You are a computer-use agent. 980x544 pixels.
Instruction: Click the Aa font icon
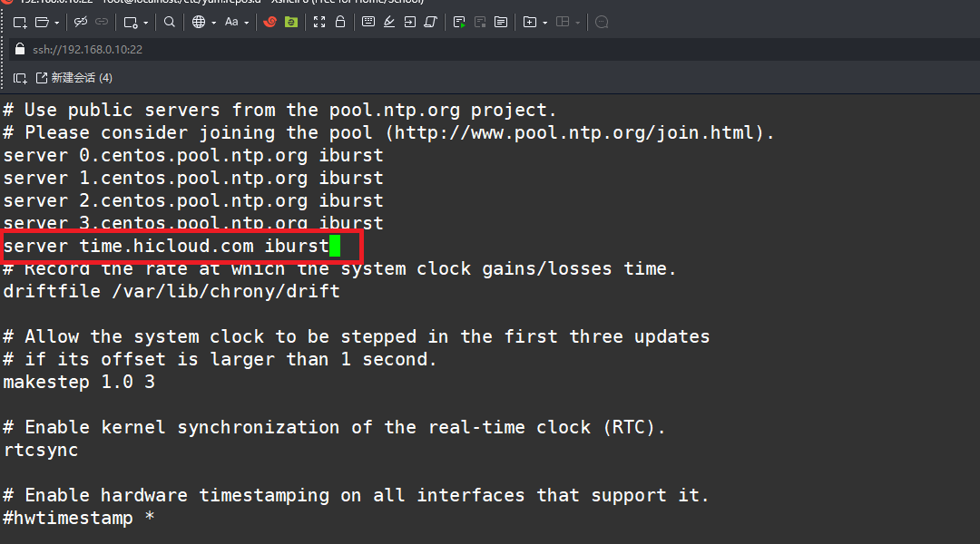[231, 22]
